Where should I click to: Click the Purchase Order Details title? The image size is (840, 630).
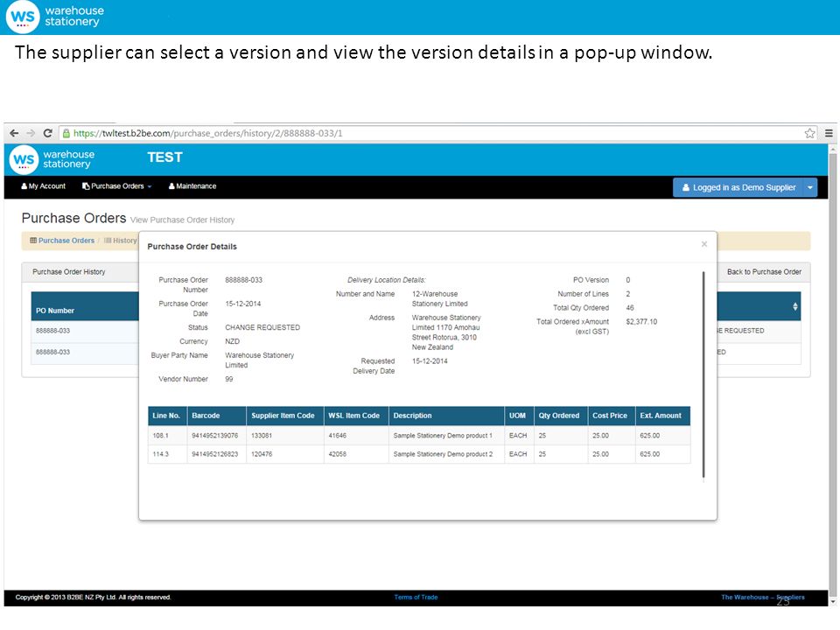tap(192, 247)
